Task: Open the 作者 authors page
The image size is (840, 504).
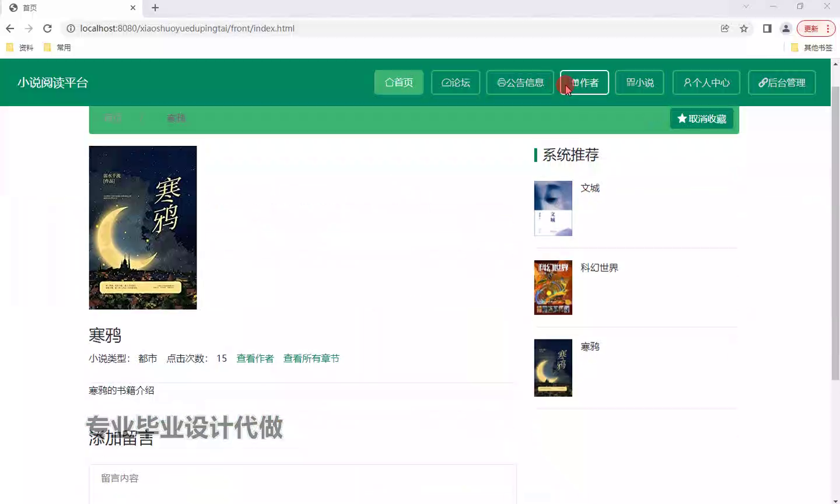Action: (x=584, y=82)
